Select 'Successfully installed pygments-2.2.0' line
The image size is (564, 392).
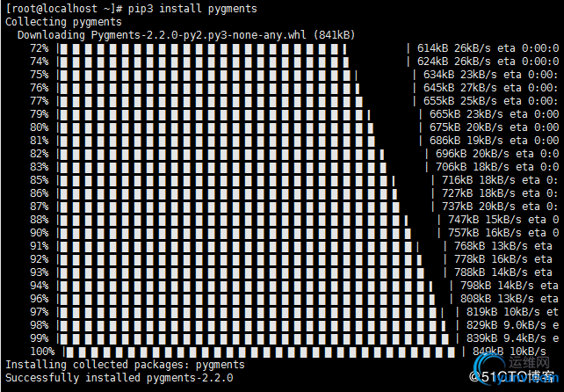119,378
